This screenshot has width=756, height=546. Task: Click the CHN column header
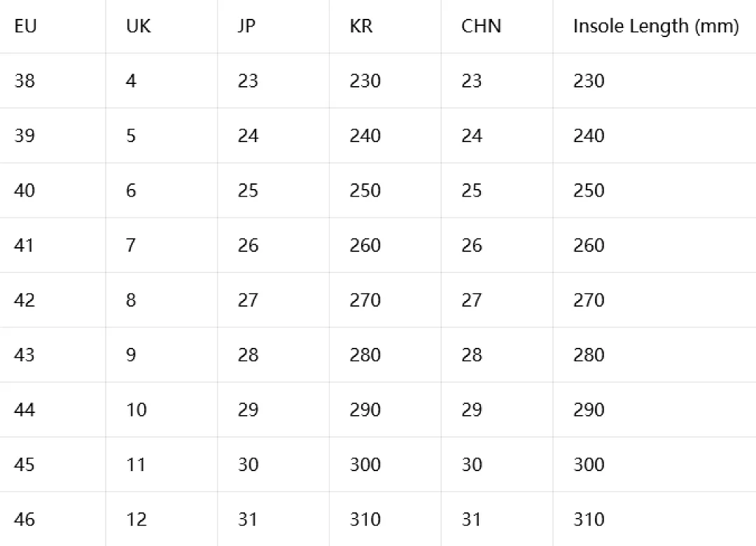click(x=481, y=26)
